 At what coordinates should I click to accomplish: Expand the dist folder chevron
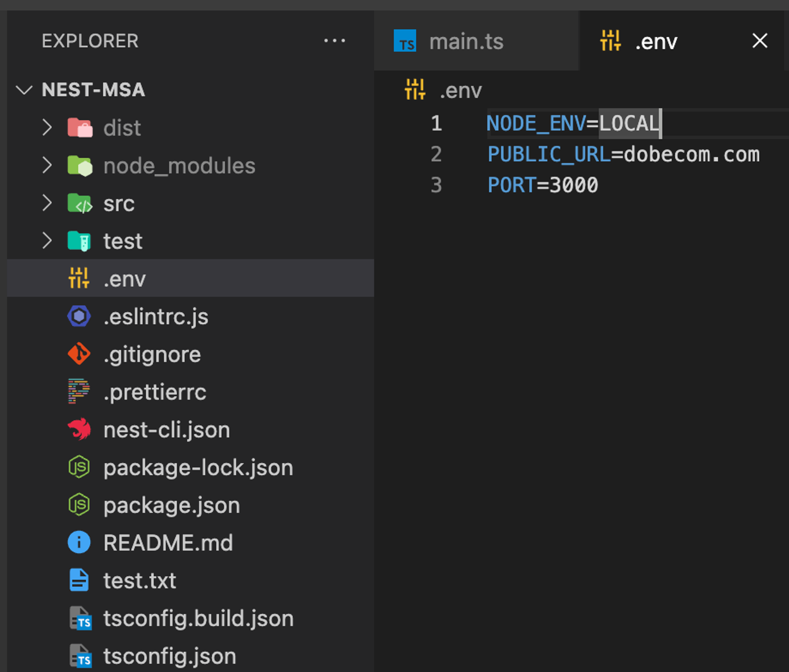(x=47, y=128)
